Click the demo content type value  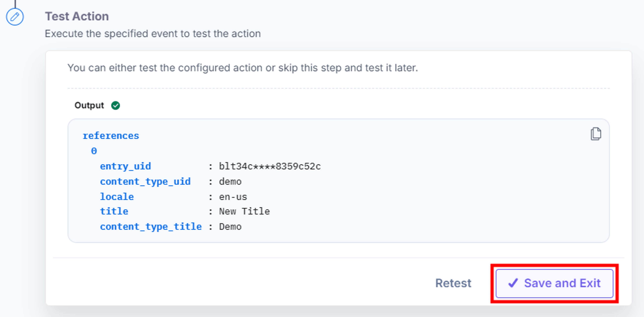[230, 182]
